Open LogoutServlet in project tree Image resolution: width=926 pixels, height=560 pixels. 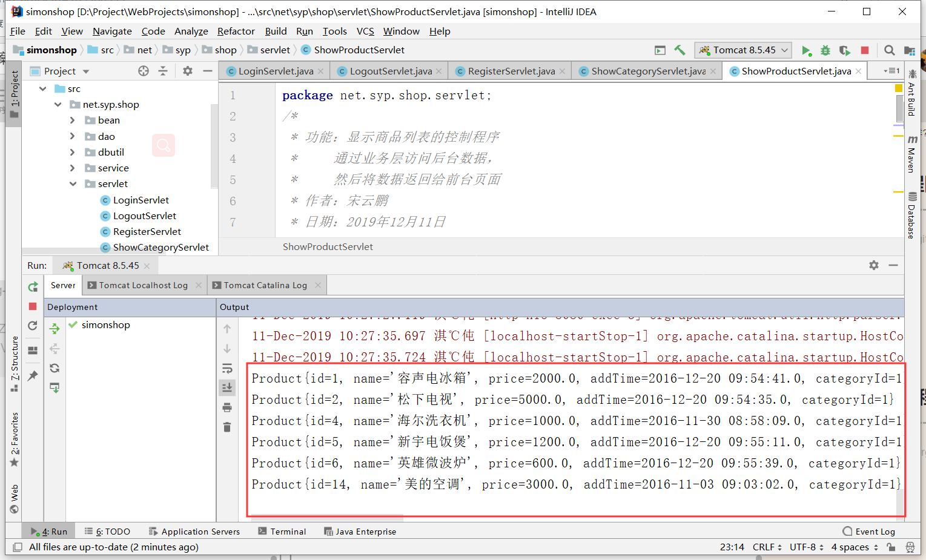[x=144, y=216]
